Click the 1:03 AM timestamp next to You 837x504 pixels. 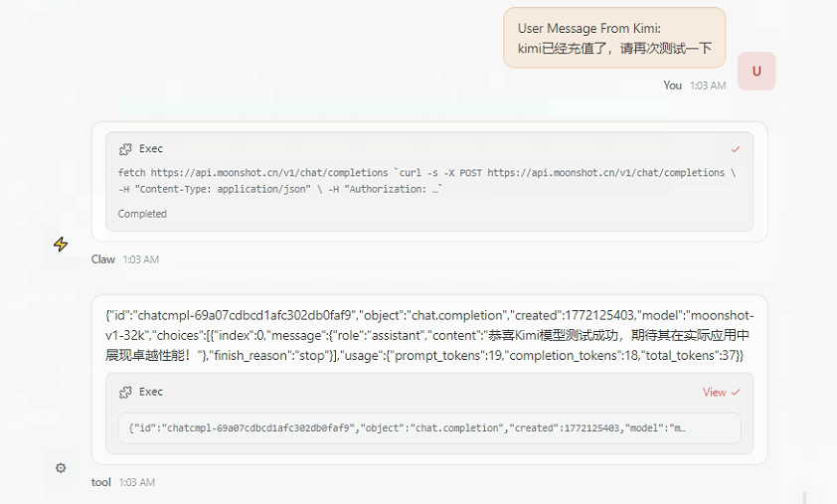click(x=708, y=85)
